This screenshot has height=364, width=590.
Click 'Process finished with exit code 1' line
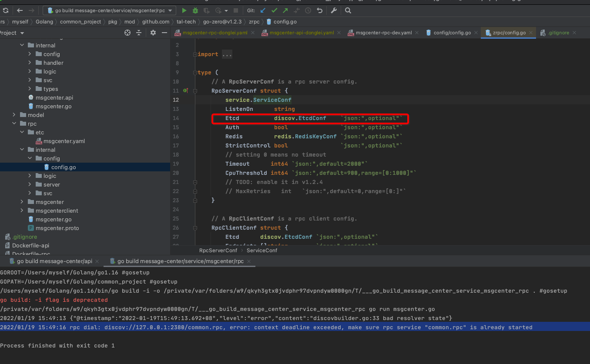click(57, 345)
